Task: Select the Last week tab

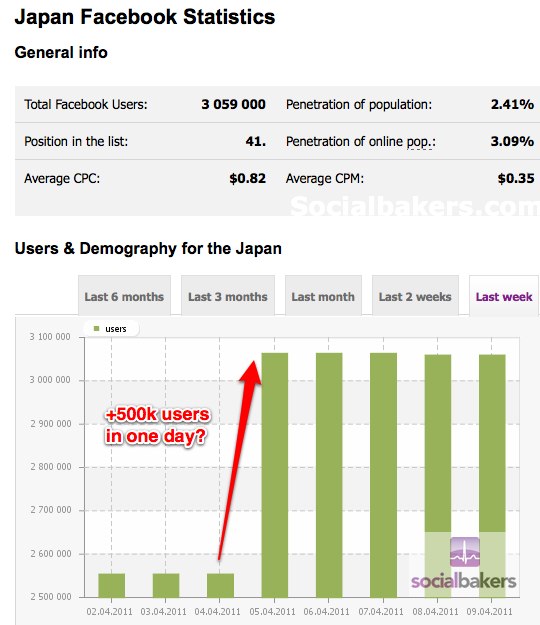Action: [x=504, y=296]
